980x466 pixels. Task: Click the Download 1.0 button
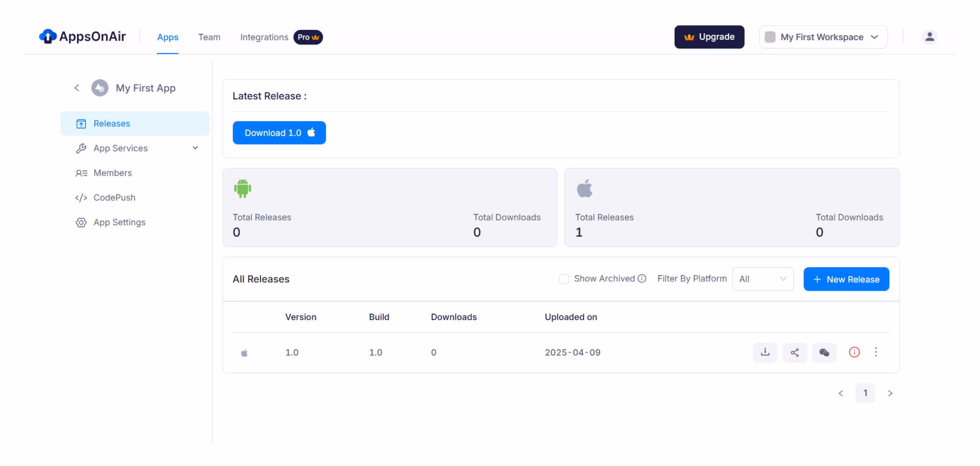(x=279, y=133)
